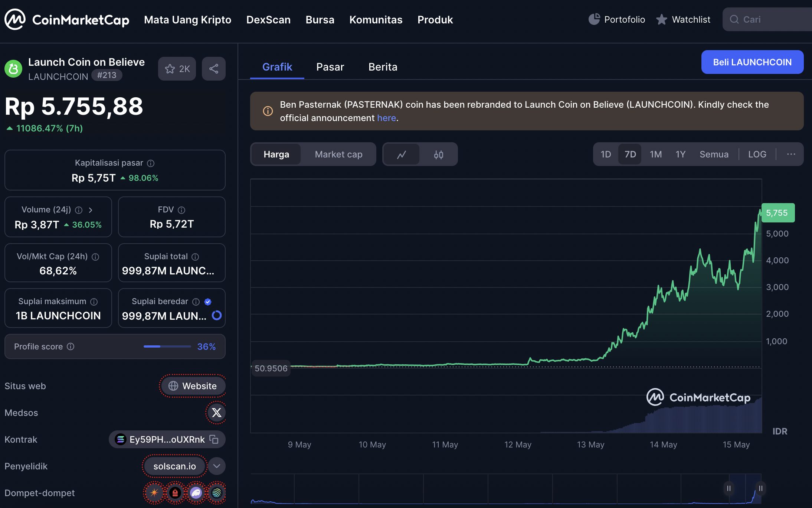Select Harga chart mode
The height and width of the screenshot is (508, 812).
click(x=276, y=154)
